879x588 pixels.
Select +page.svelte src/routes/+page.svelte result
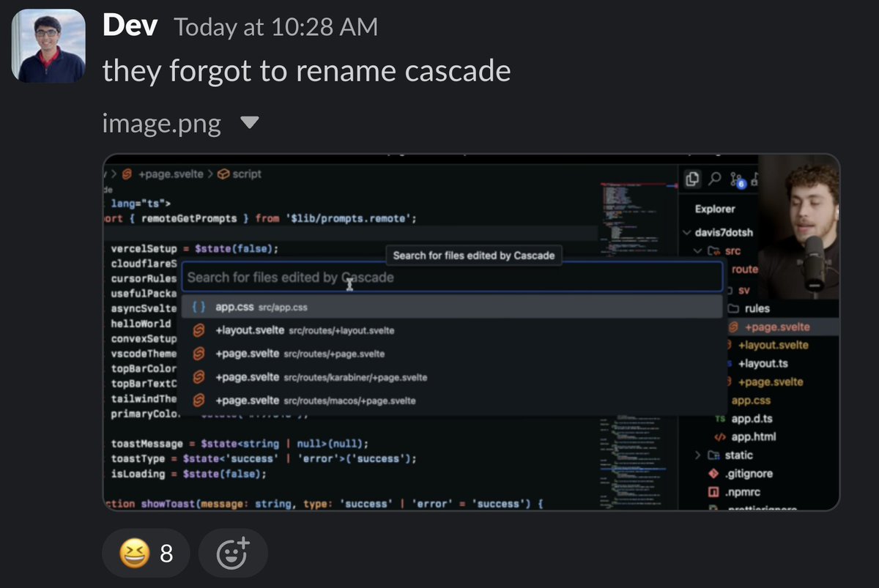(x=452, y=354)
